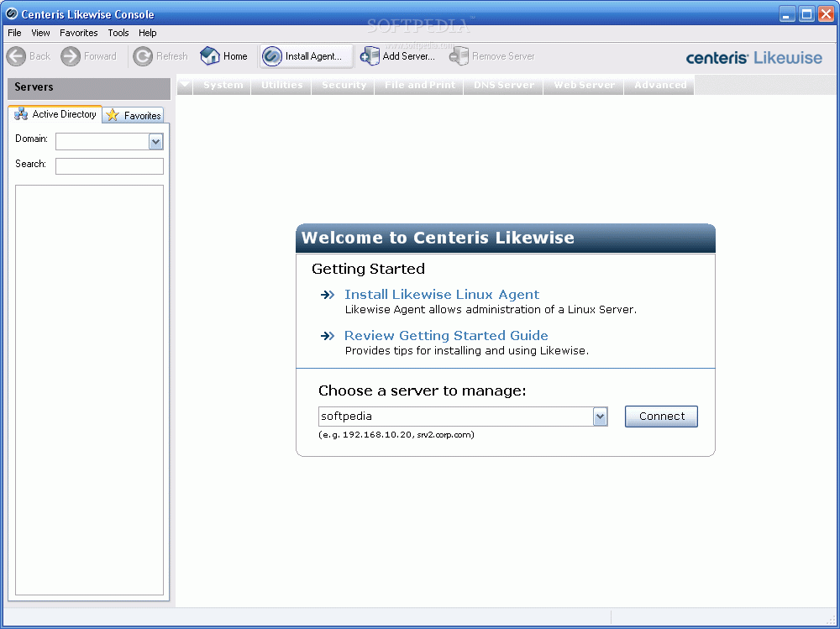The image size is (840, 629).
Task: Click the Back arrow icon
Action: [x=16, y=56]
